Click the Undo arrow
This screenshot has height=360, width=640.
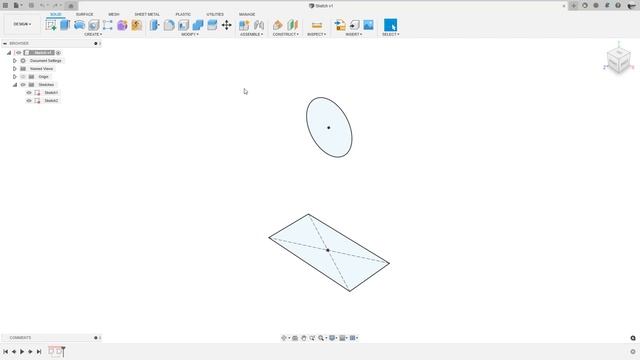pyautogui.click(x=42, y=5)
